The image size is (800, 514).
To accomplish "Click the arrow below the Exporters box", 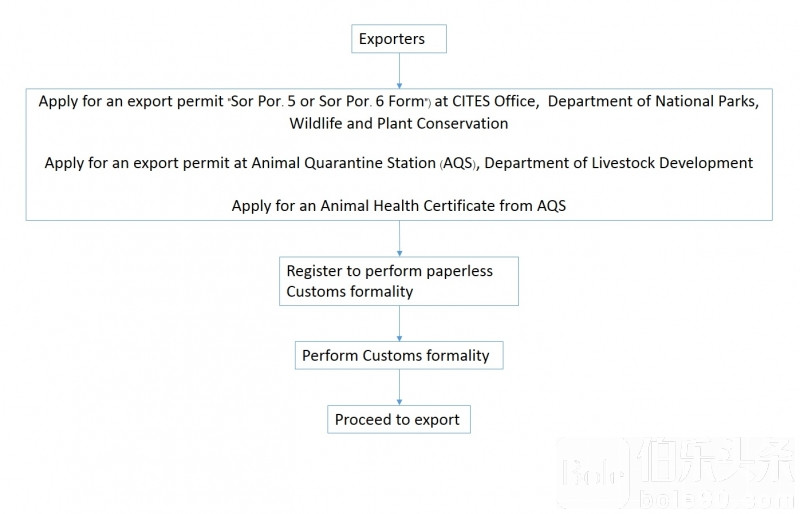I will pos(399,70).
